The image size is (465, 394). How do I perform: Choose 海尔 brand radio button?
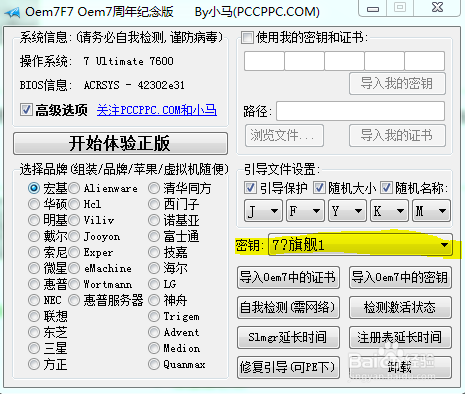click(x=154, y=268)
